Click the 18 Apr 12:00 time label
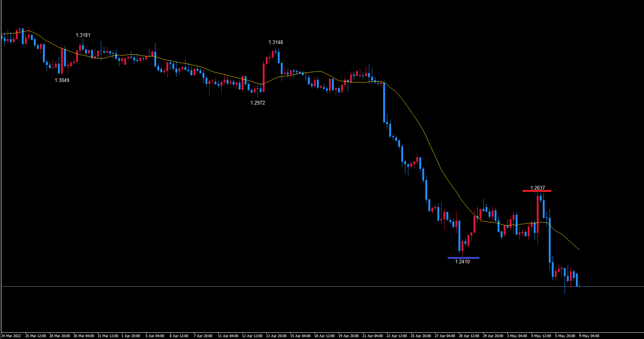Image resolution: width=644 pixels, height=339 pixels. pyautogui.click(x=324, y=336)
